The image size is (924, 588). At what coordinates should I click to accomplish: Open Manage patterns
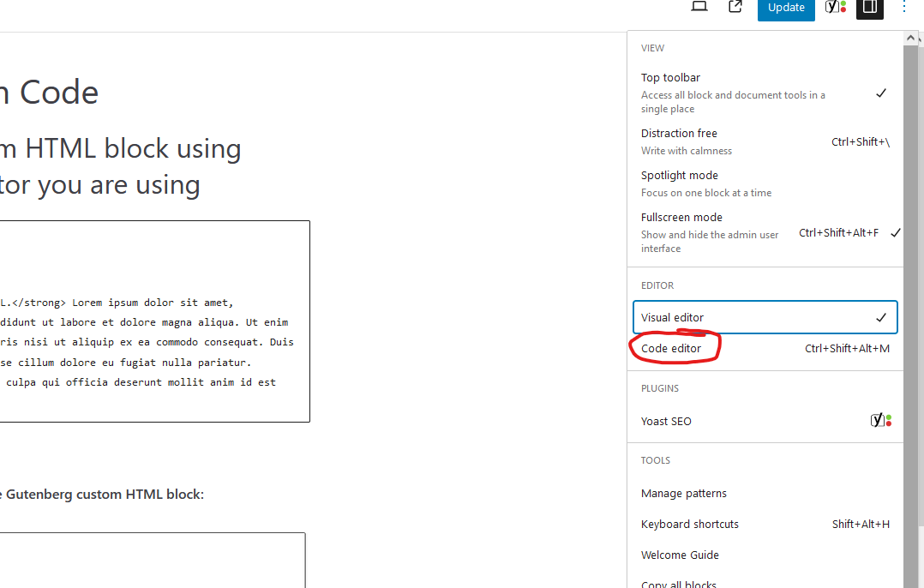coord(765,493)
